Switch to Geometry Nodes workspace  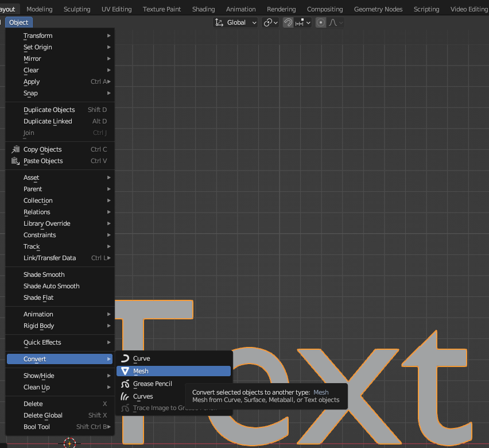pos(378,9)
